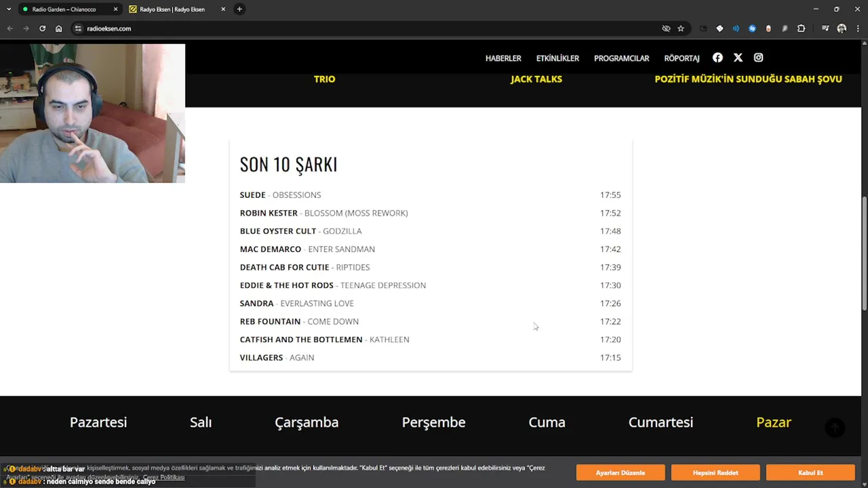Click the SON 10 ŞARKI heading

288,164
